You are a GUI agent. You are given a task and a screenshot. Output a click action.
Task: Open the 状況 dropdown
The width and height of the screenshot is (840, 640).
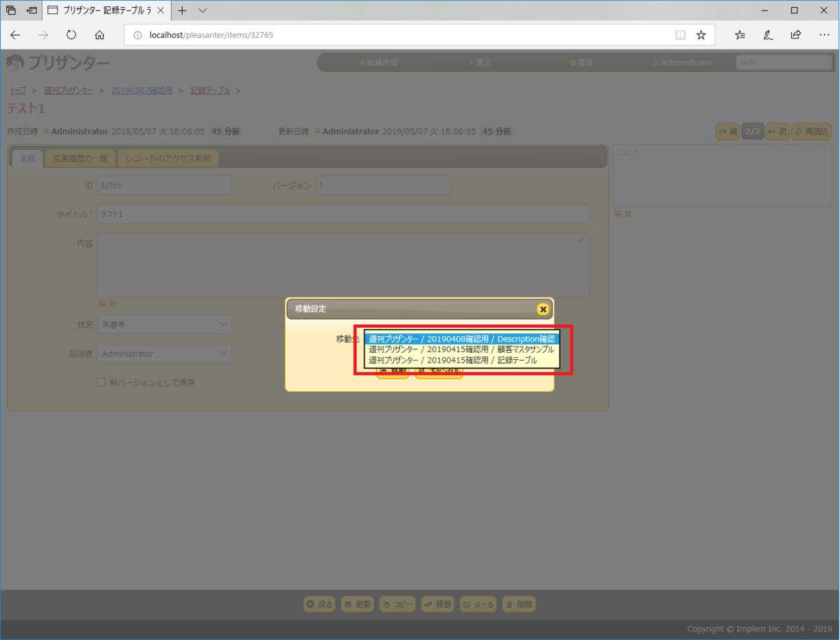click(164, 324)
